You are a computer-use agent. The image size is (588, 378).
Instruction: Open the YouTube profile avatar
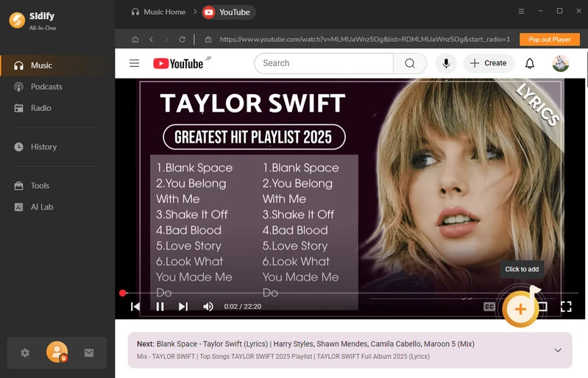561,63
